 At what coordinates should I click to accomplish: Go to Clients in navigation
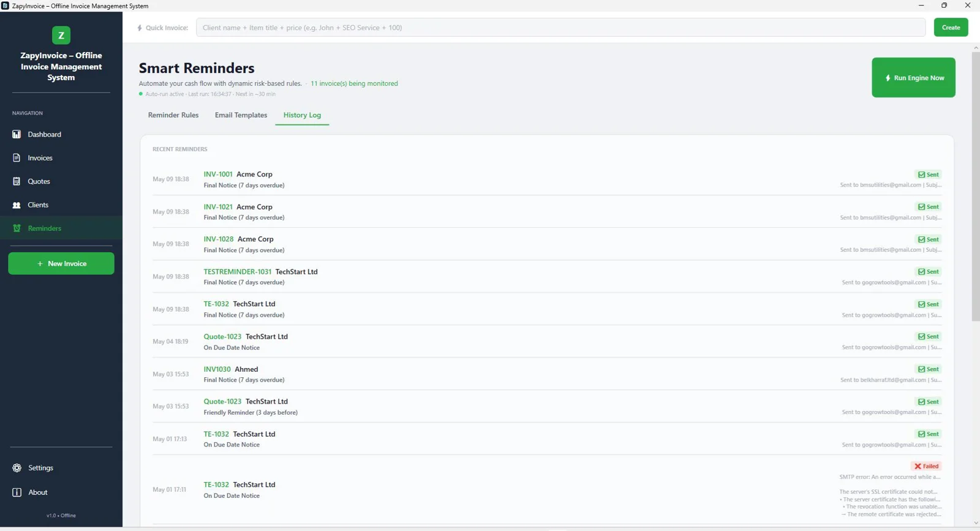[x=61, y=205]
